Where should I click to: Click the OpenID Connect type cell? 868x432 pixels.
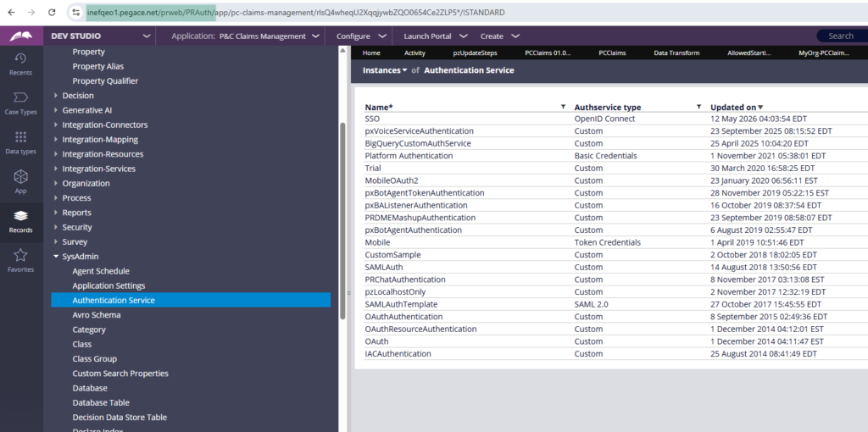click(x=604, y=119)
